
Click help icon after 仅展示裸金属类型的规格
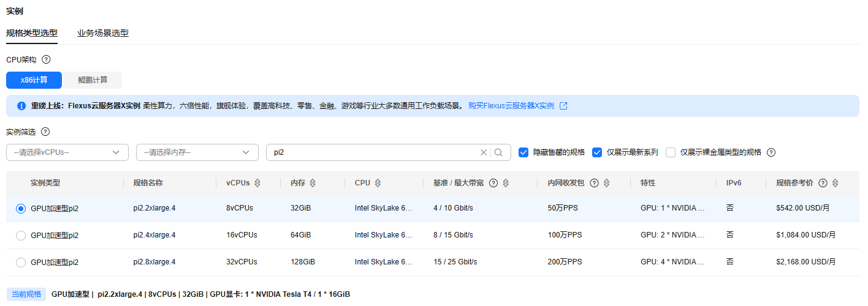(771, 152)
